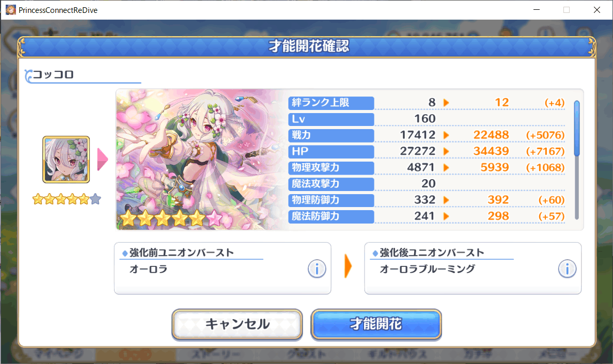Click the 5-star rating under the portrait
Screen dimensions: 613x364
coord(67,199)
